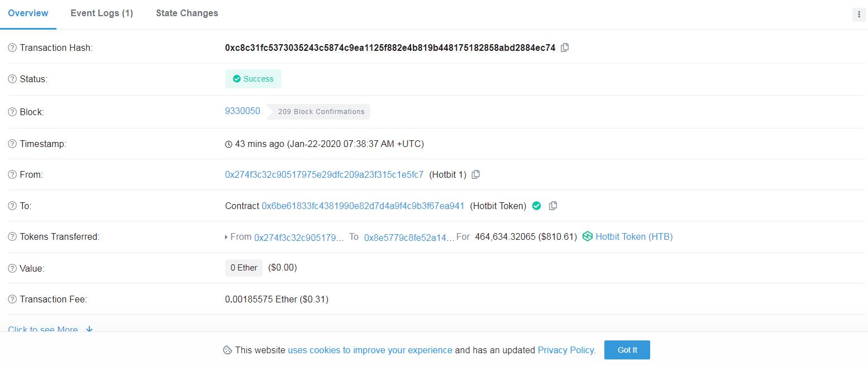Open contract address 0x6be61833fc4381990e82d7d4a9f4c9b3f67ea941
Image resolution: width=868 pixels, height=365 pixels.
[x=363, y=206]
